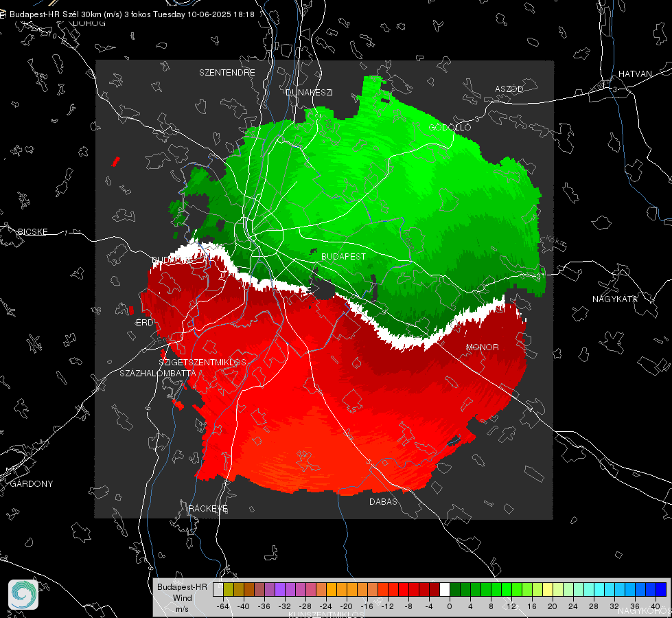672x618 pixels.
Task: Click the GÖDÖLLŐ map label
Action: tap(450, 127)
